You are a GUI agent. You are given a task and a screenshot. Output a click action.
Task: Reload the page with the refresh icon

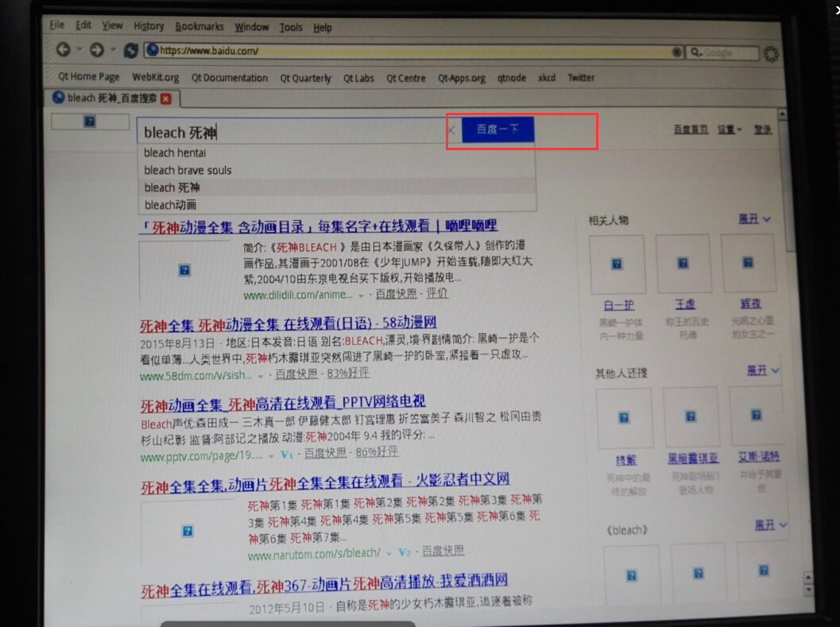tap(130, 50)
